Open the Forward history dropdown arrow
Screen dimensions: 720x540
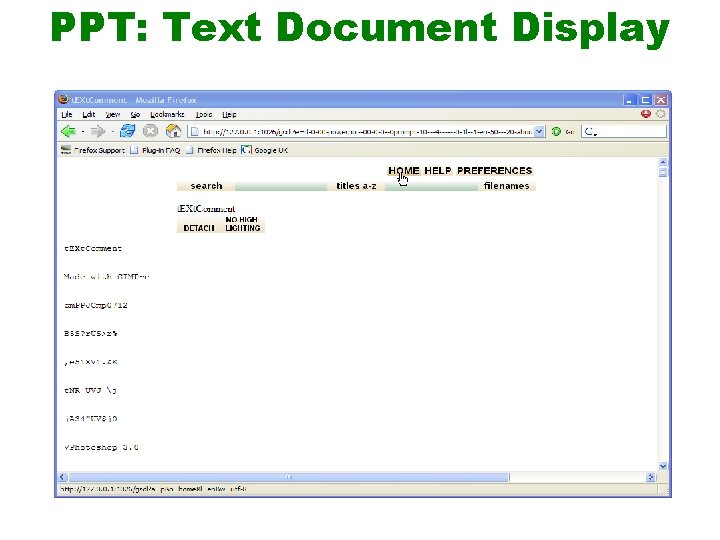(x=112, y=132)
